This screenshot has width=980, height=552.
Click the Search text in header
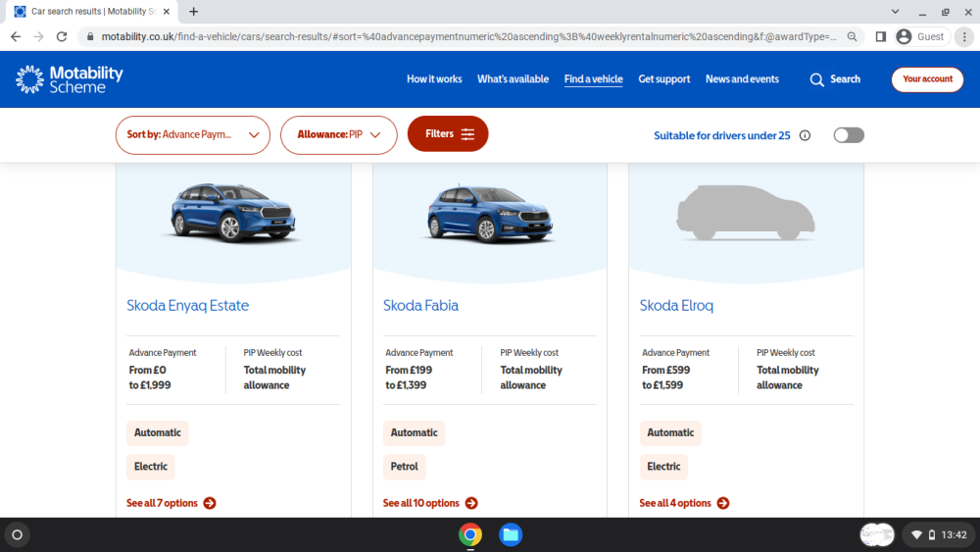click(x=845, y=79)
